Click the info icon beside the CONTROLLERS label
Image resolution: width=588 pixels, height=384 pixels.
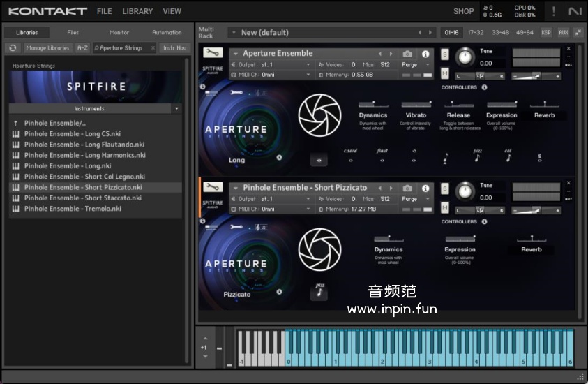484,87
